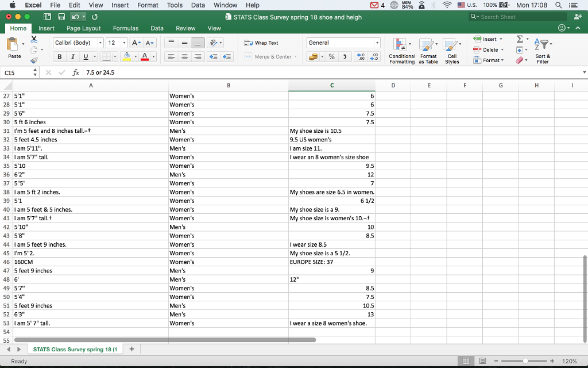Viewport: 588px width, 368px height.
Task: Click the AutoSum sigma icon
Action: tap(519, 39)
